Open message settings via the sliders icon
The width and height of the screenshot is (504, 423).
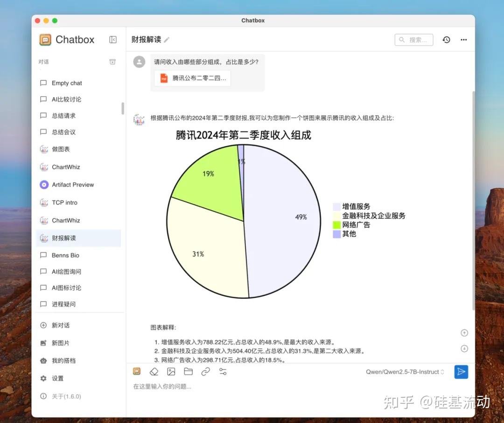[223, 371]
